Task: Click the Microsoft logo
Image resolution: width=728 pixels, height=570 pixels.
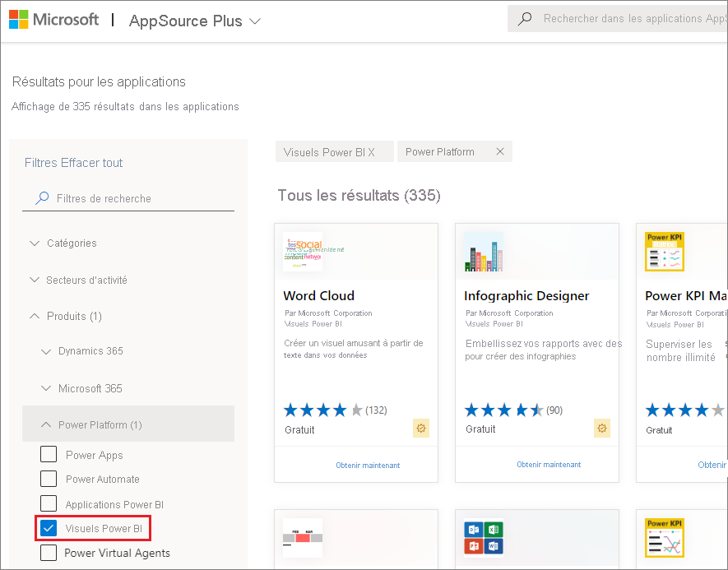Action: (53, 20)
